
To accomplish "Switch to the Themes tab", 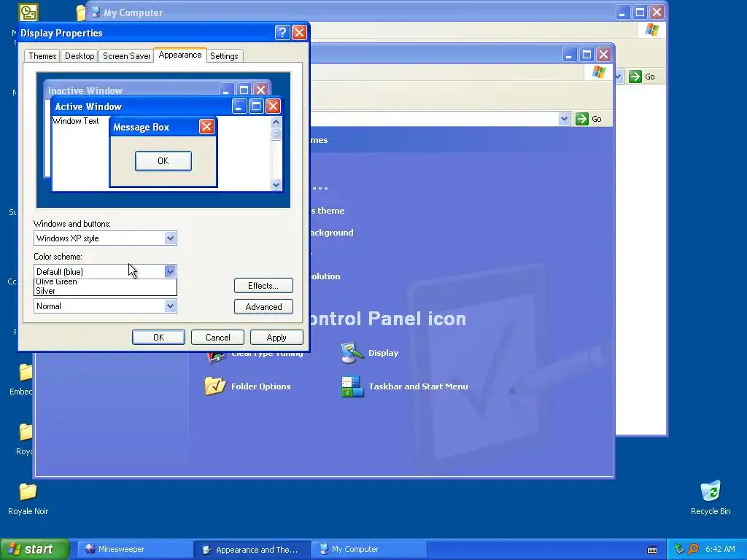I will [x=42, y=55].
